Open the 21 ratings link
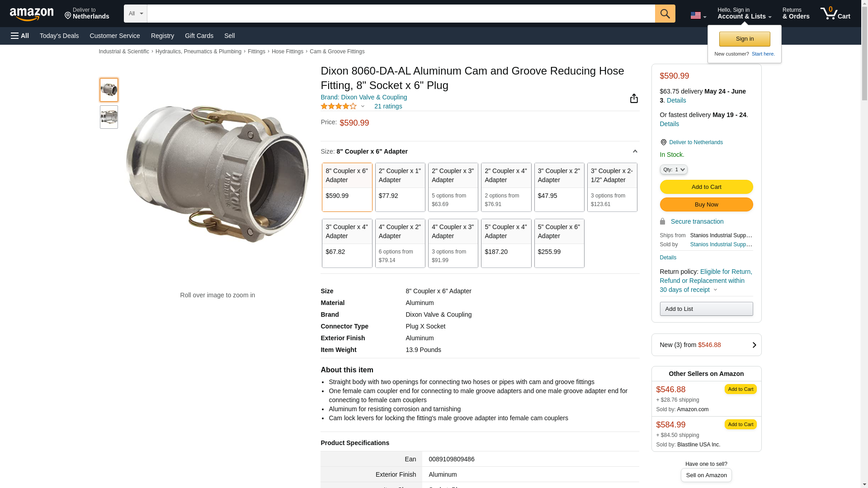 click(x=388, y=106)
